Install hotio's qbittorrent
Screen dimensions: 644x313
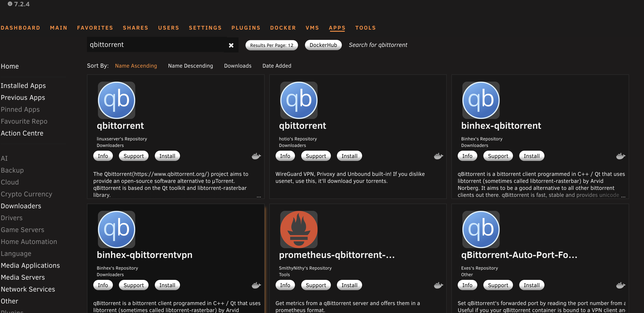(x=349, y=156)
